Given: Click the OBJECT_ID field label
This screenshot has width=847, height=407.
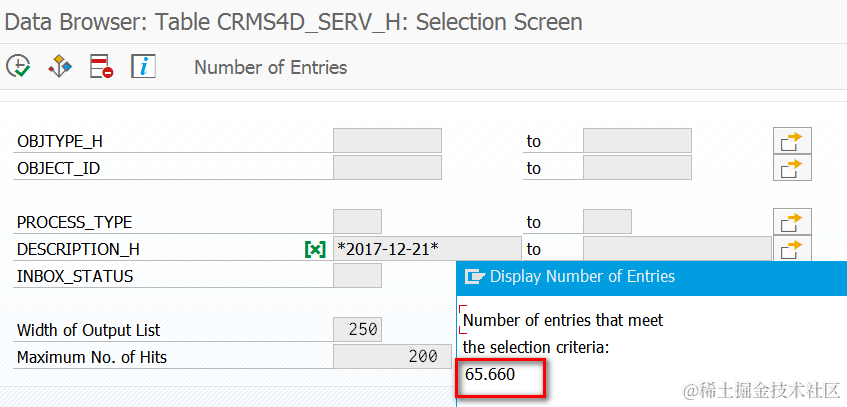Looking at the screenshot, I should [58, 169].
